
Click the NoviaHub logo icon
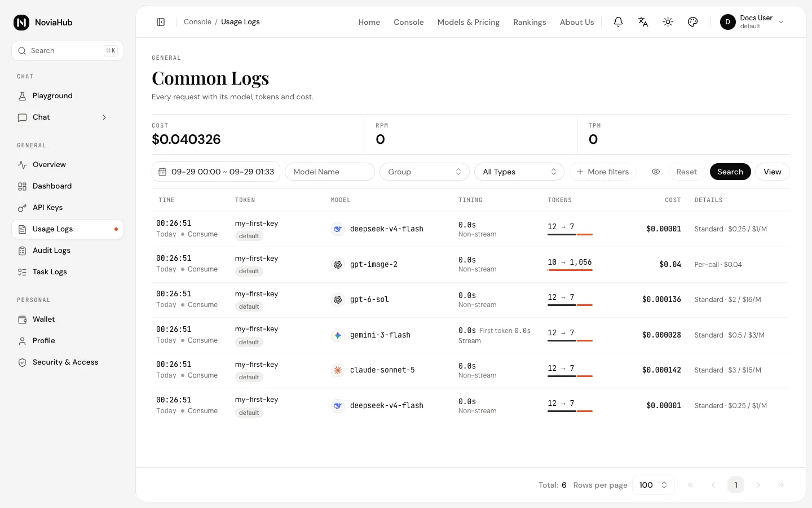click(x=21, y=23)
